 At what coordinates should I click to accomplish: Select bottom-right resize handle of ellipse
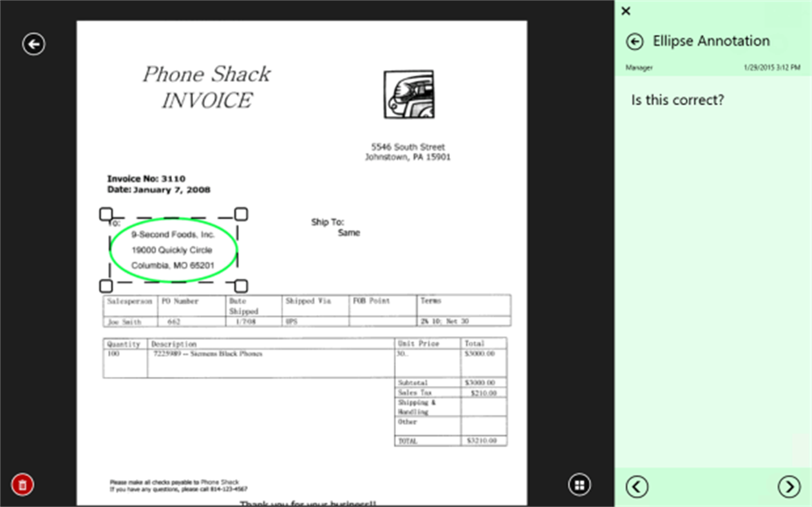click(x=241, y=285)
